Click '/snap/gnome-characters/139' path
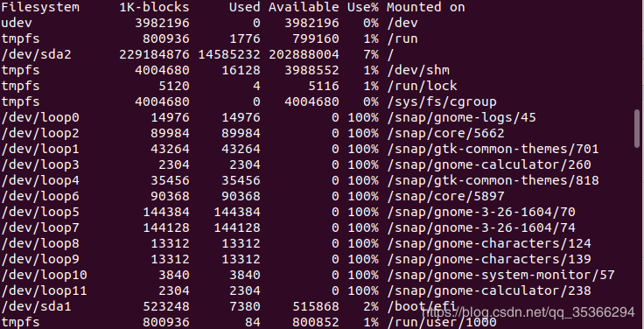This screenshot has height=329, width=644. tap(489, 259)
